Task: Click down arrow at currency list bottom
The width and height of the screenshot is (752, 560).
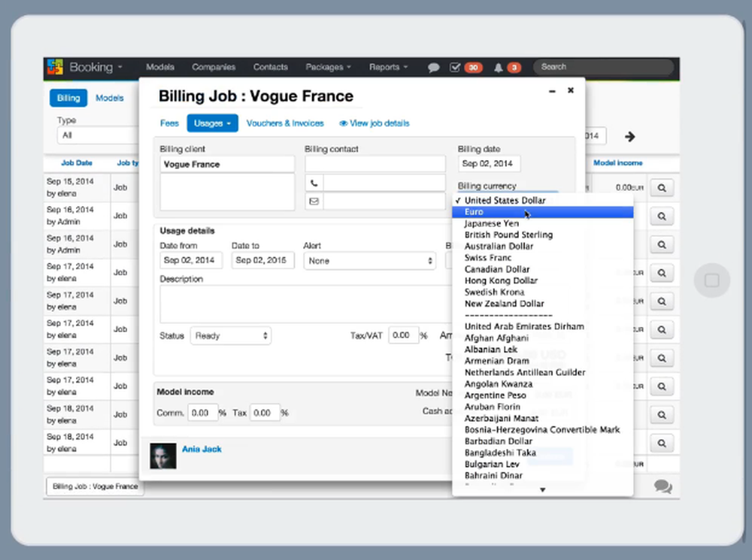Action: click(542, 489)
